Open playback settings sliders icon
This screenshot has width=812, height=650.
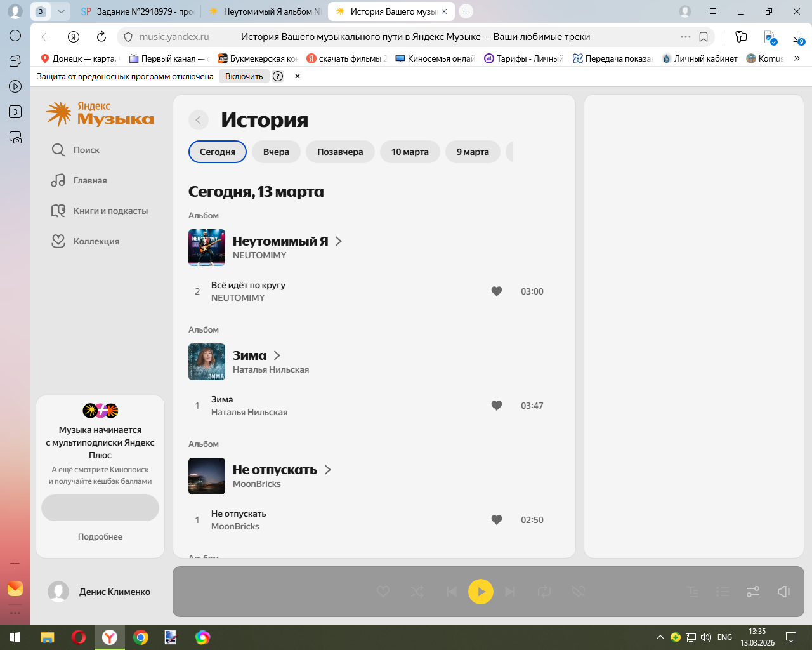pos(753,592)
